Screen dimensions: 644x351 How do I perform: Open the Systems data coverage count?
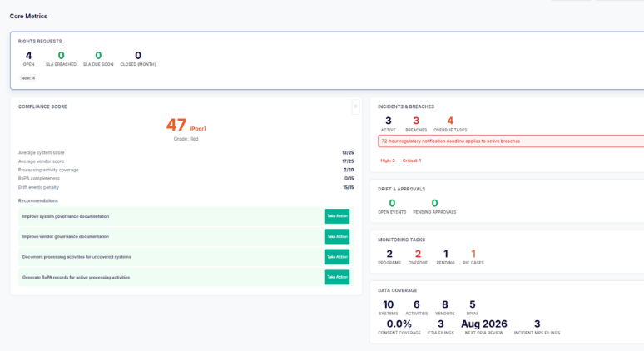[x=388, y=308]
